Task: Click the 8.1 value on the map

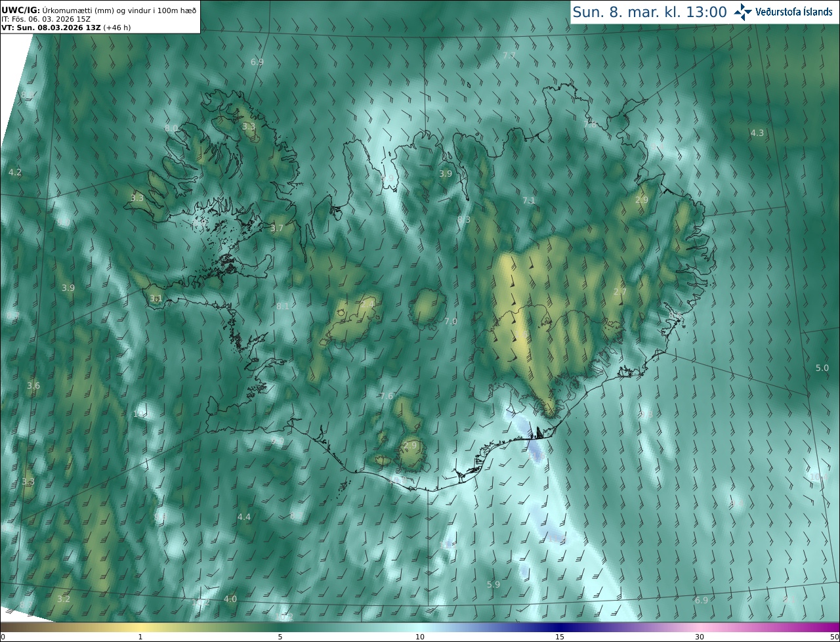Action: click(283, 306)
